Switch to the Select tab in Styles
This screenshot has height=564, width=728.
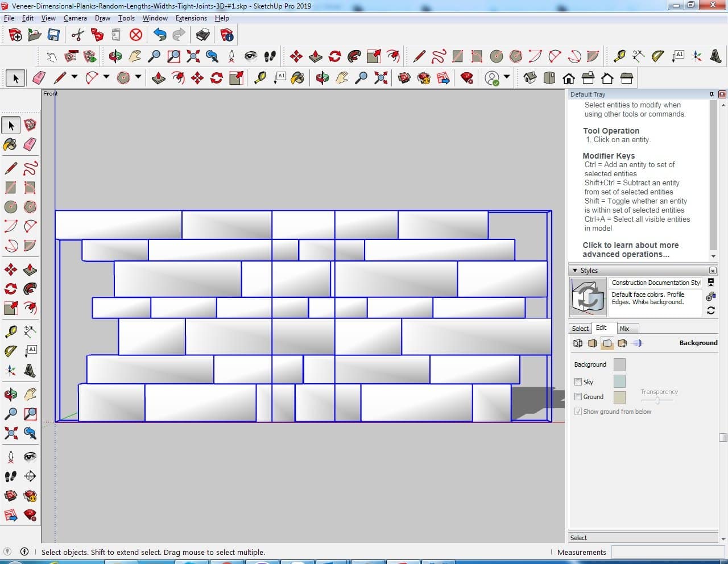click(580, 329)
